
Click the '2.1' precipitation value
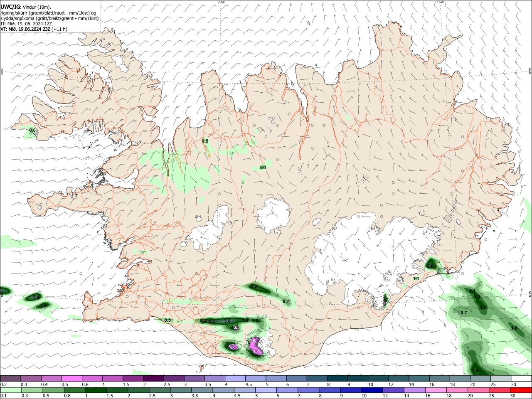pyautogui.click(x=386, y=299)
